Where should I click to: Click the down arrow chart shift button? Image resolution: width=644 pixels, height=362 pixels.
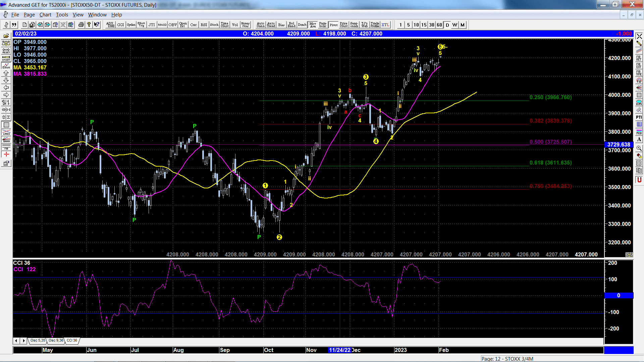pos(6,80)
